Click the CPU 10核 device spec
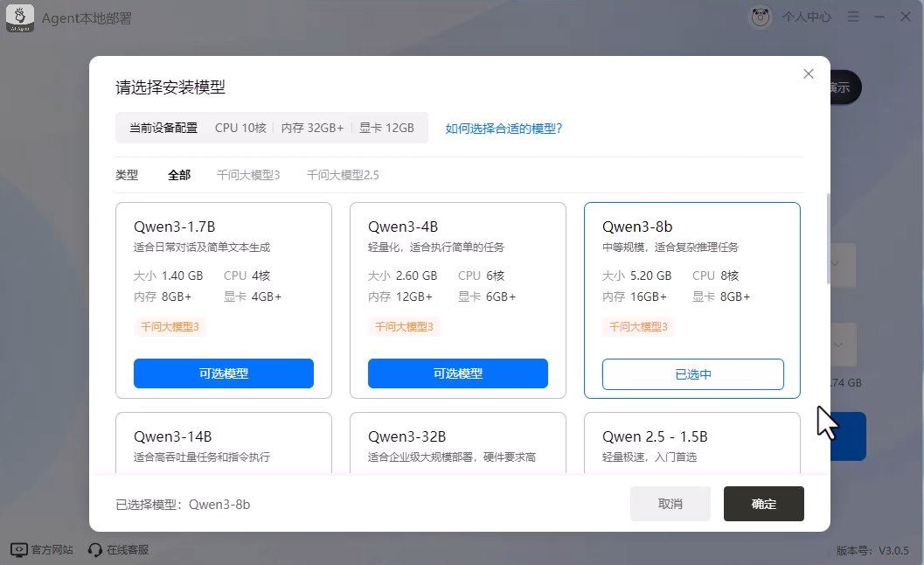 coord(240,128)
